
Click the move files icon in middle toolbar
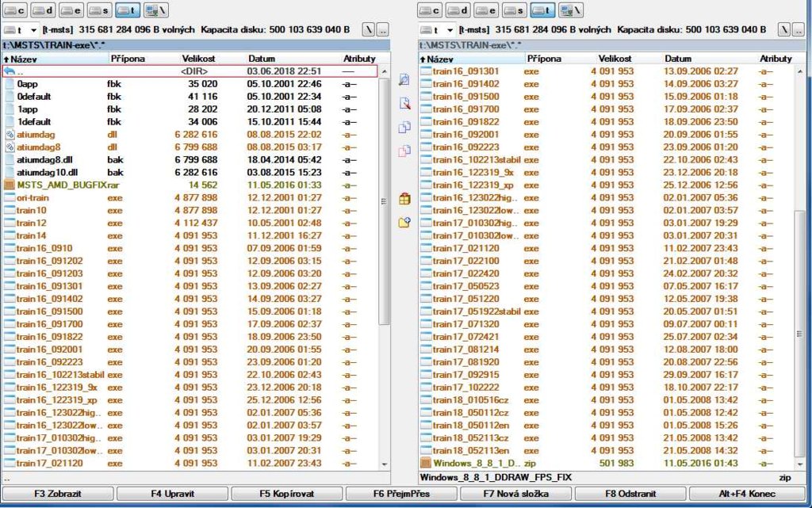(x=404, y=151)
